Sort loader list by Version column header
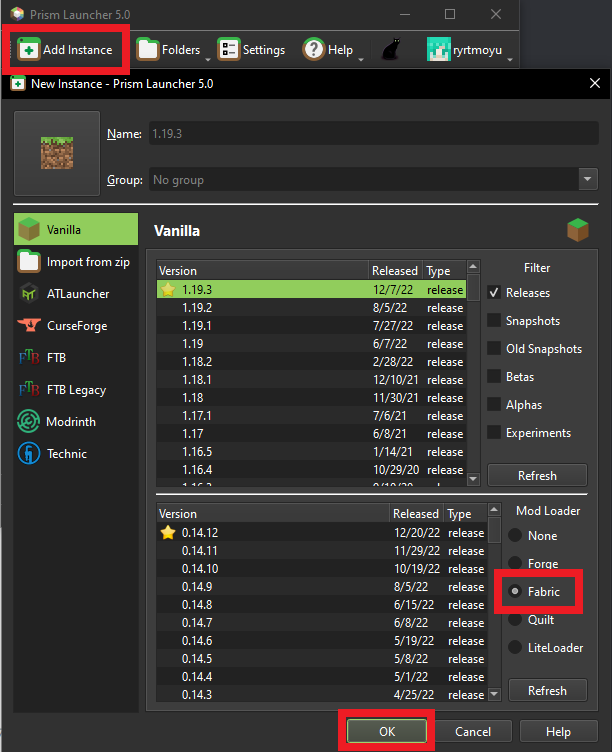Viewport: 612px width, 752px height. (273, 514)
